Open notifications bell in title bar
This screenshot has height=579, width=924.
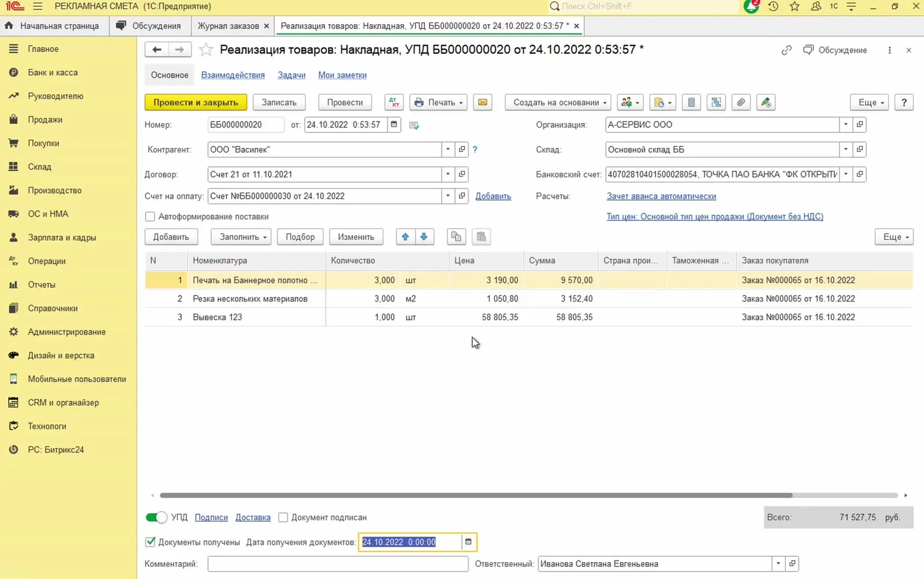click(x=751, y=6)
